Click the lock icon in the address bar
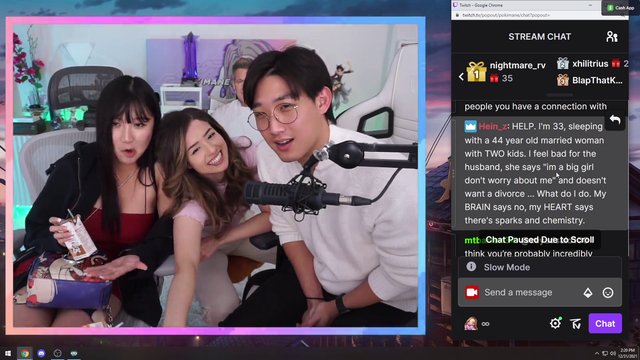640x360 pixels. (457, 15)
